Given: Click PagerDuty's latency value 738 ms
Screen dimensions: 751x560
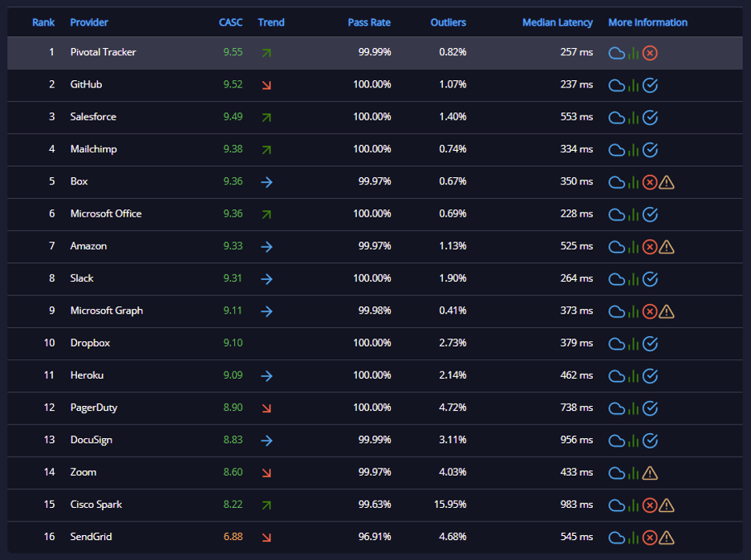Looking at the screenshot, I should tap(577, 408).
